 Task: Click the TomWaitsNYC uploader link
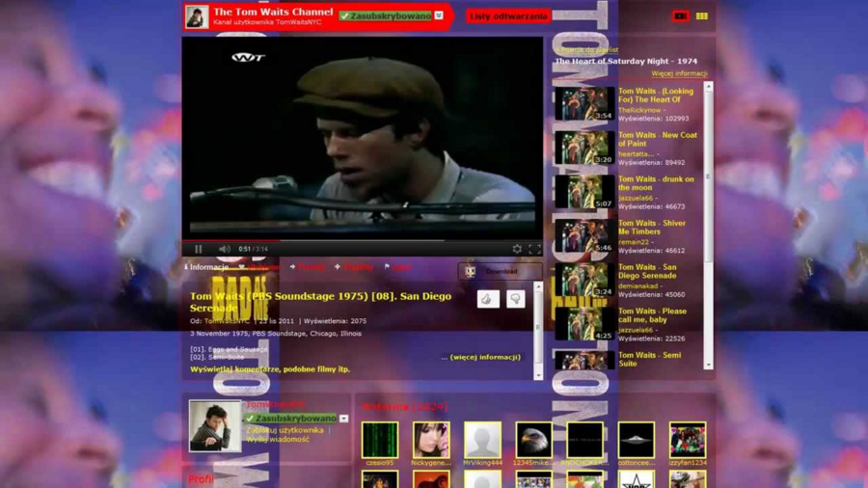pyautogui.click(x=227, y=321)
